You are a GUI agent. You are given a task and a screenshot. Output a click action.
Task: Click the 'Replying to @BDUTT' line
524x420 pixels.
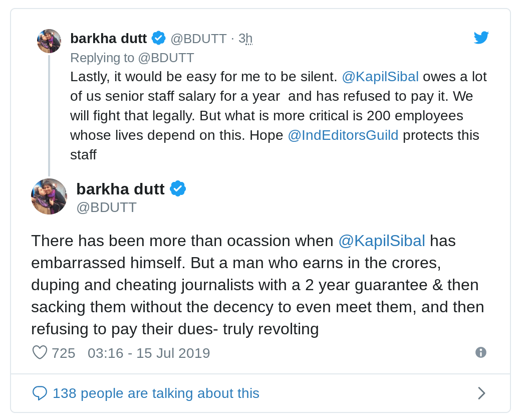(x=132, y=58)
